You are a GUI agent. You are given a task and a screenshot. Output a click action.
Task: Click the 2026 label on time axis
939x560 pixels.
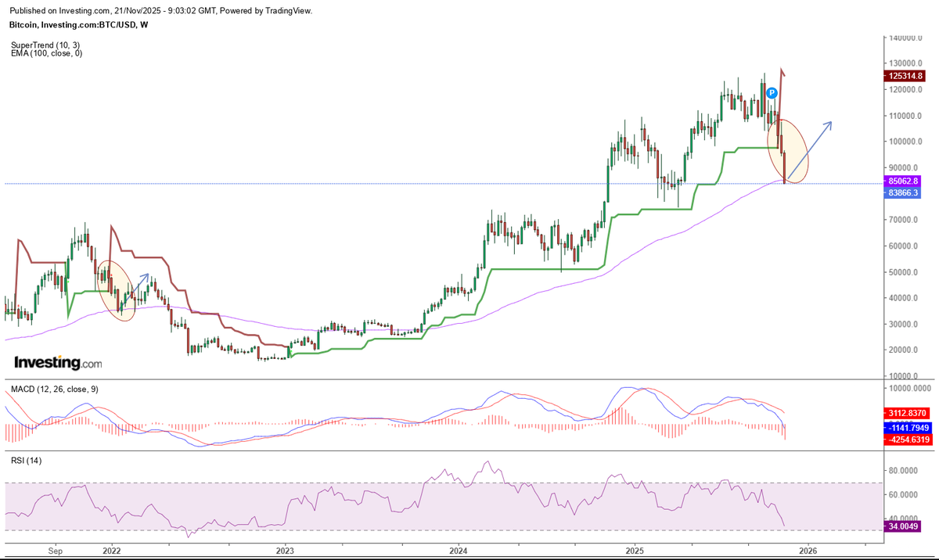click(808, 551)
